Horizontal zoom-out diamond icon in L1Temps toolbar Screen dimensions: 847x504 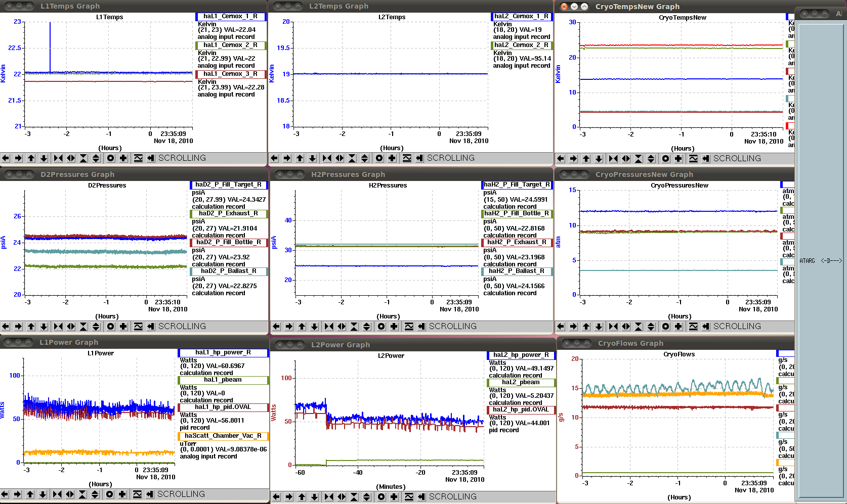pos(71,158)
